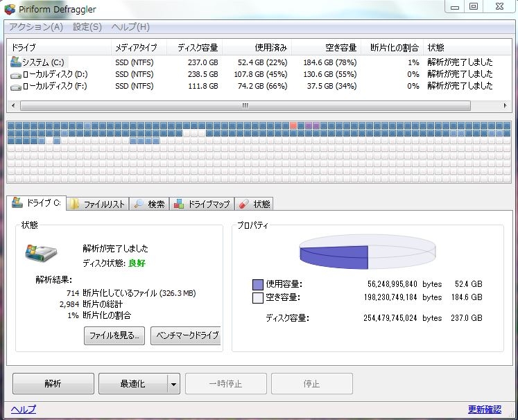Click the 断片化の割合 column header

392,48
